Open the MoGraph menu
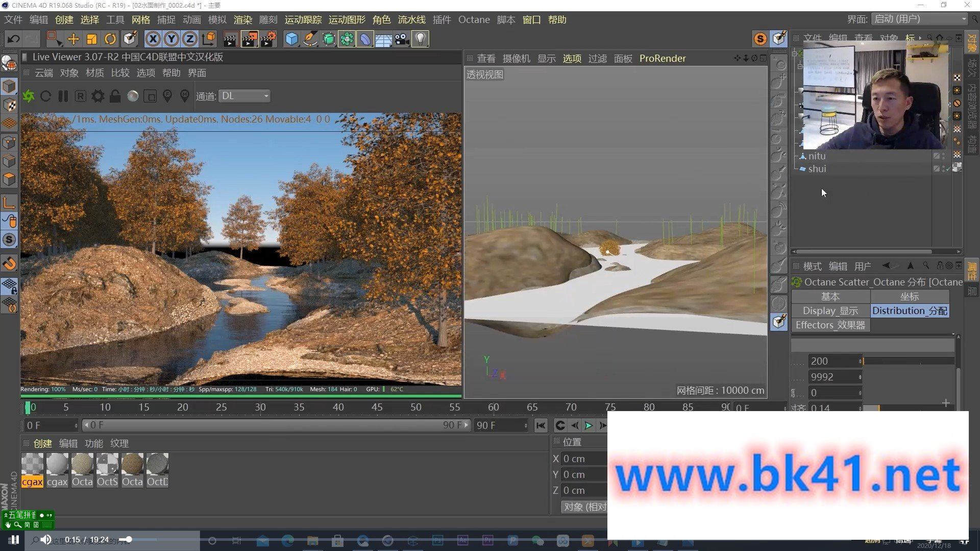The height and width of the screenshot is (551, 980). [347, 19]
